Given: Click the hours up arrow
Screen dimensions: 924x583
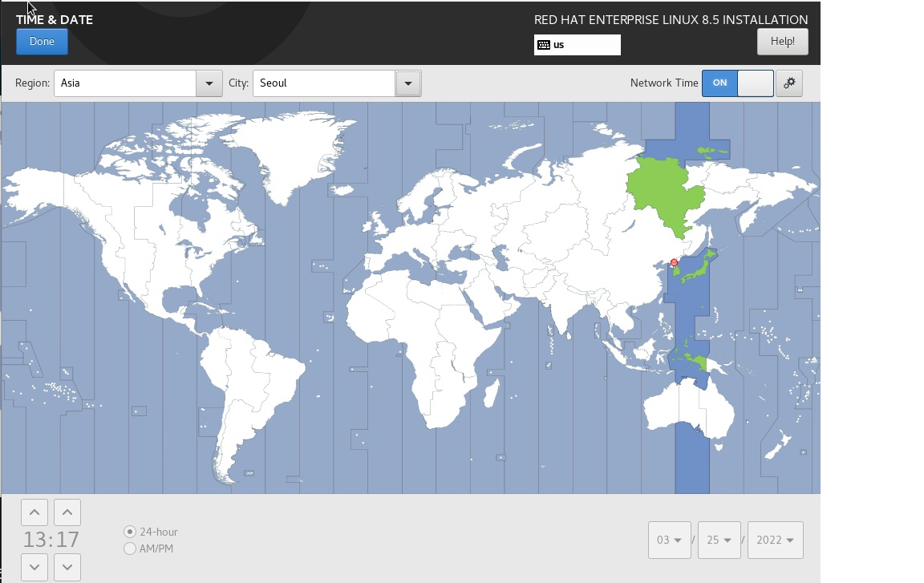Looking at the screenshot, I should click(x=34, y=512).
